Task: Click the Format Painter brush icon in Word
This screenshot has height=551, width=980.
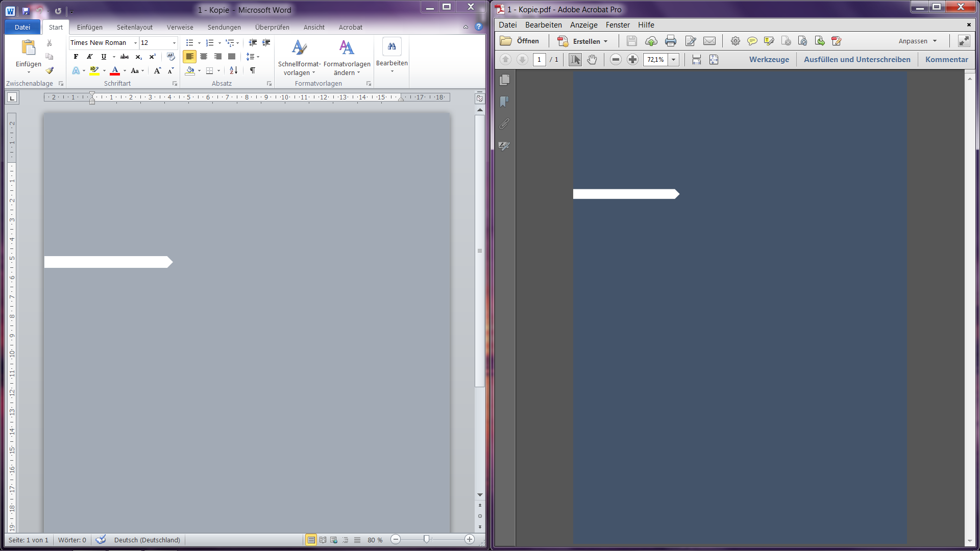Action: [x=50, y=70]
